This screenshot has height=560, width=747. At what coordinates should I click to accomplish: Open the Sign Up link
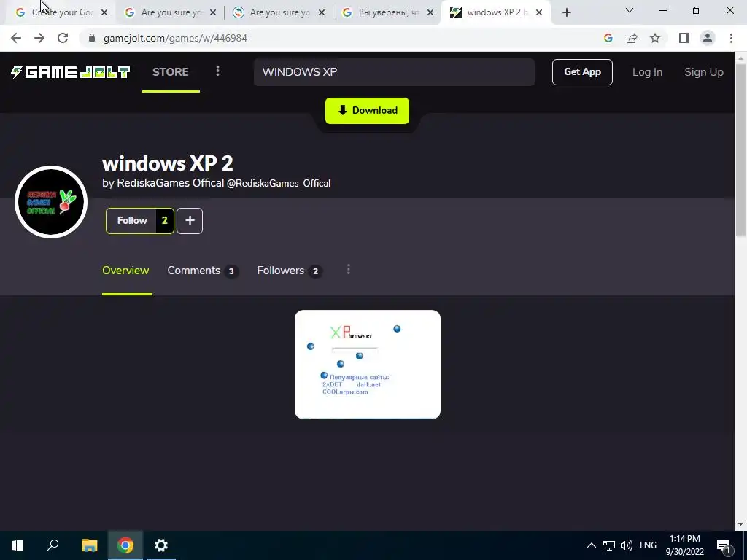coord(704,72)
